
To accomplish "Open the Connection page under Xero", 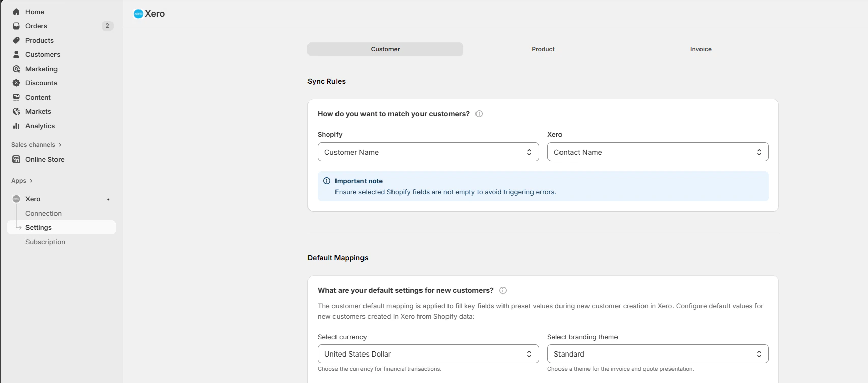I will click(x=43, y=213).
